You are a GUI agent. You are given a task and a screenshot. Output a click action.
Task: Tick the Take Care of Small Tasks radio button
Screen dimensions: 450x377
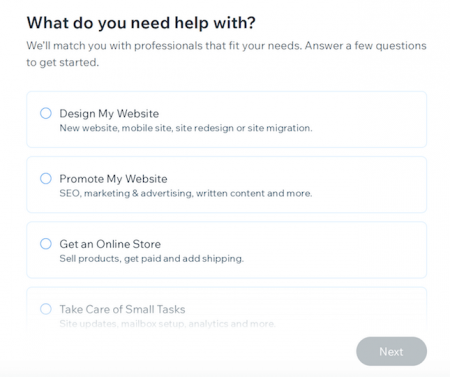(x=46, y=309)
